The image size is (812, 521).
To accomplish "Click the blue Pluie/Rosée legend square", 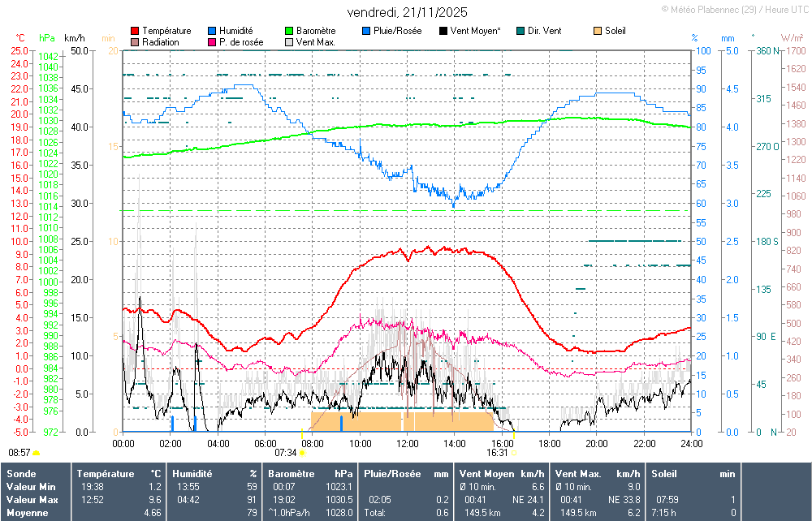I will (x=366, y=31).
